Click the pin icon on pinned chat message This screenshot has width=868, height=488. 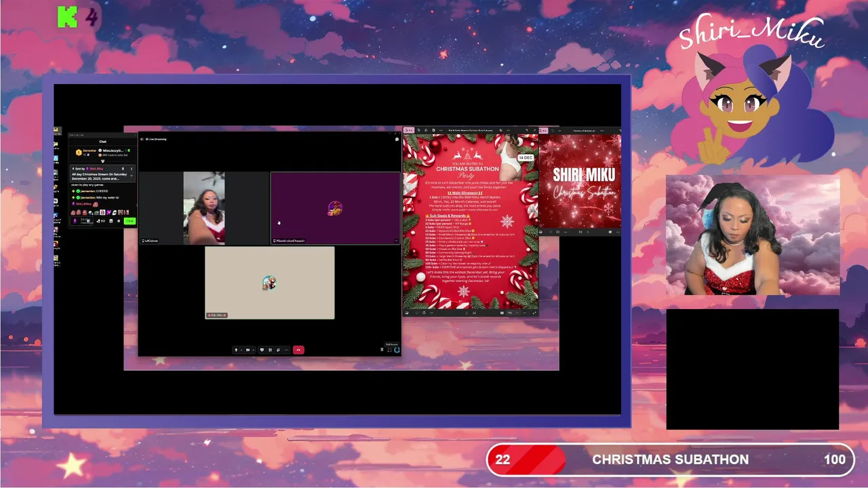[123, 169]
